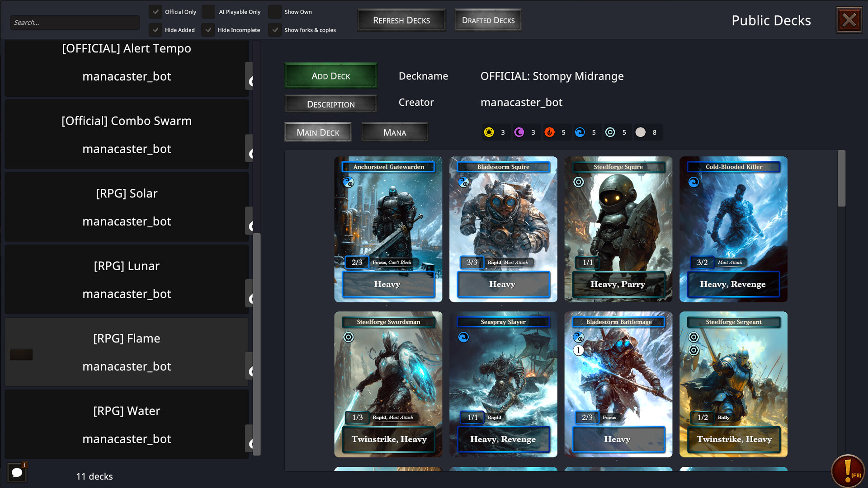Click the Refresh Decks button

click(401, 20)
